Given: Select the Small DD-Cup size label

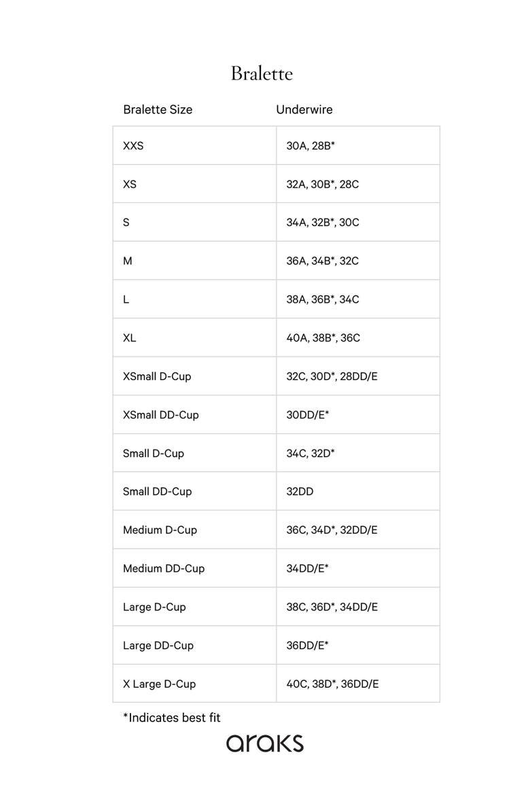Looking at the screenshot, I should pyautogui.click(x=158, y=492).
